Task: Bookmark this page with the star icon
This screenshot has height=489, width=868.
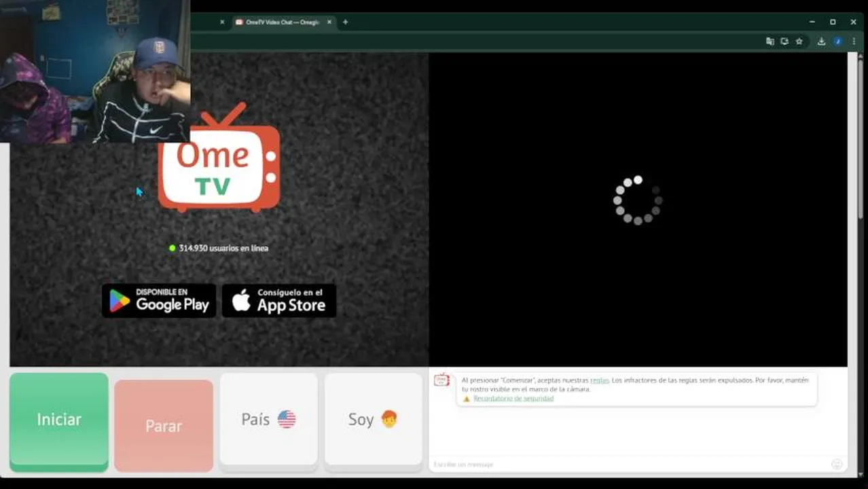Action: click(799, 41)
